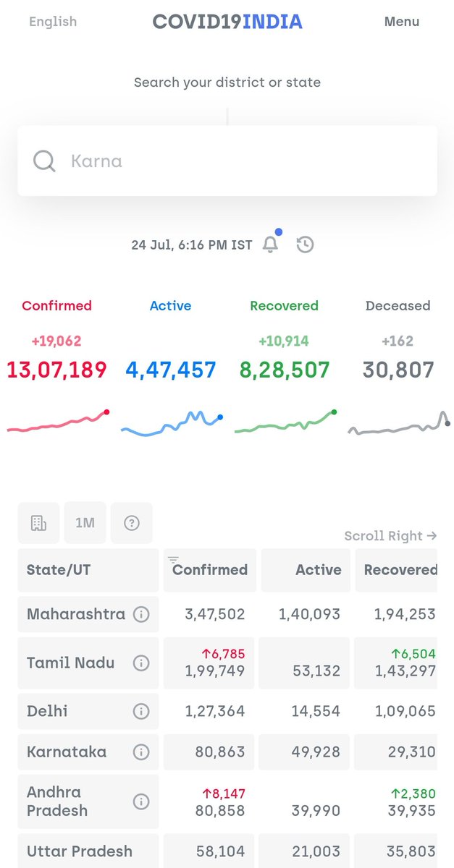Click total recovered 8,28,507
Viewport: 454px width, 868px height.
point(285,370)
